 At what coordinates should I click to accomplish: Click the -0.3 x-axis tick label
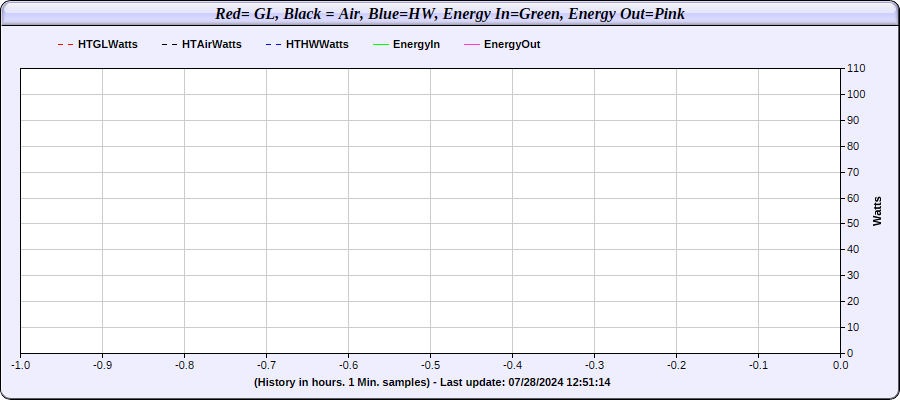(x=595, y=365)
